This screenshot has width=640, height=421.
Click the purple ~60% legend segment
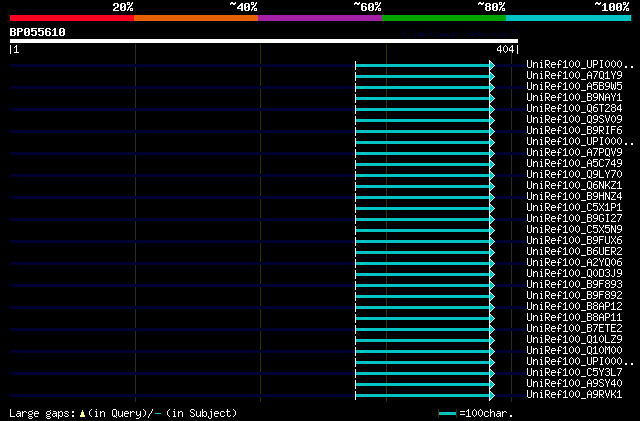[x=320, y=18]
